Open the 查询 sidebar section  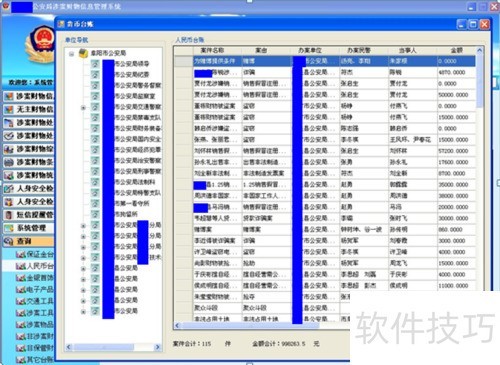(x=27, y=241)
